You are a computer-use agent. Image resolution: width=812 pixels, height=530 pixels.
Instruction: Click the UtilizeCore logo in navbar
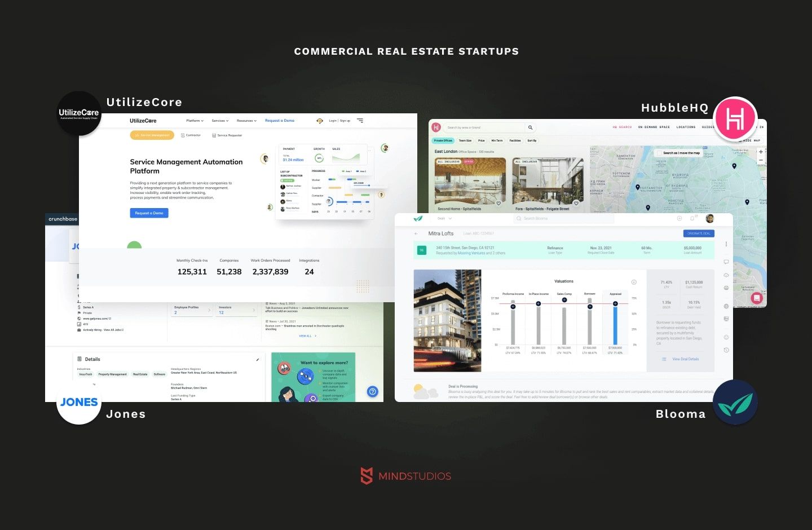tap(143, 121)
